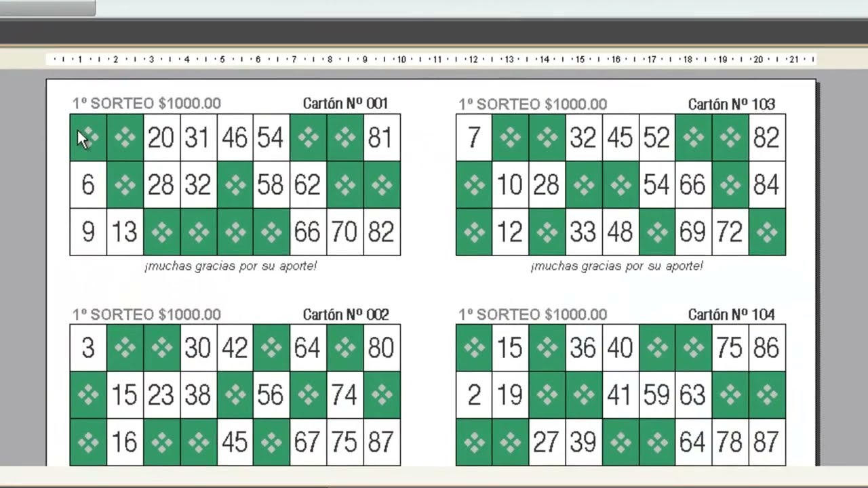868x488 pixels.
Task: Click the "Cartón Nº 001" label
Action: tap(345, 103)
